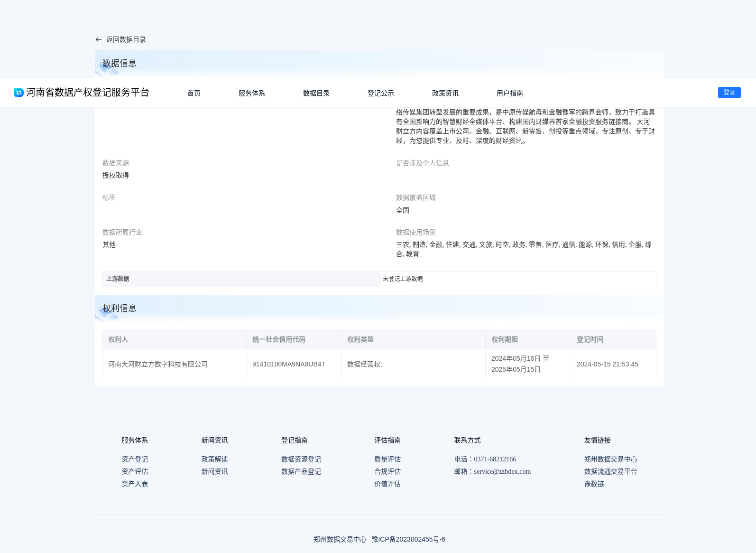Open footer link 质量评估

coord(387,459)
